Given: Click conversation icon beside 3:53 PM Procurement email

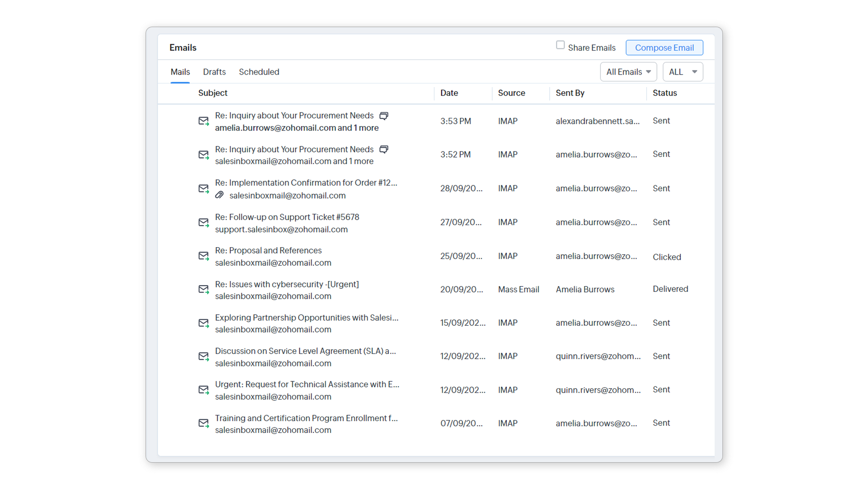Looking at the screenshot, I should (384, 116).
